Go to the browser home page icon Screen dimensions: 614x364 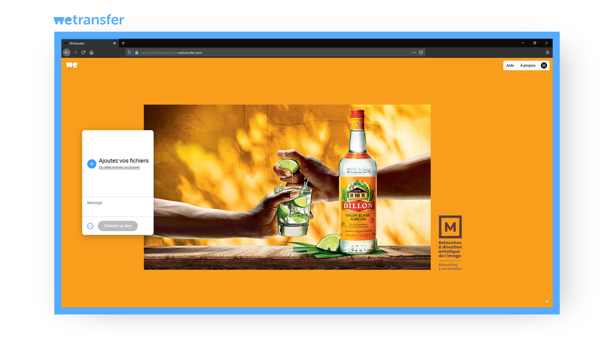(91, 52)
